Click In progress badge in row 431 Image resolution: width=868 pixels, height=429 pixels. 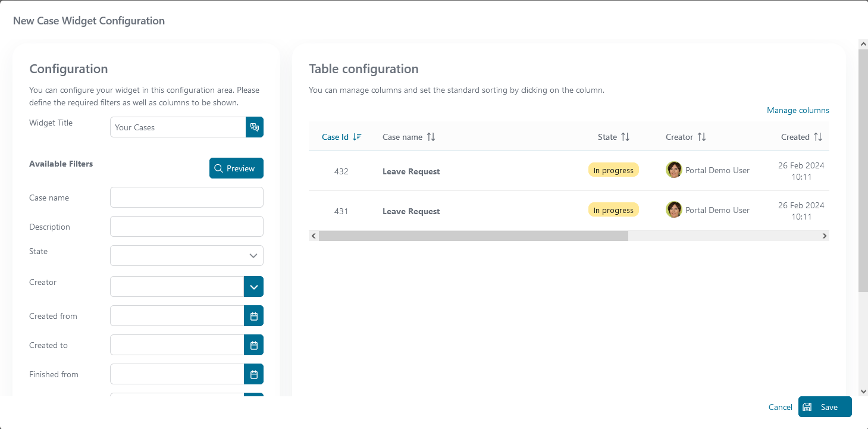click(613, 210)
